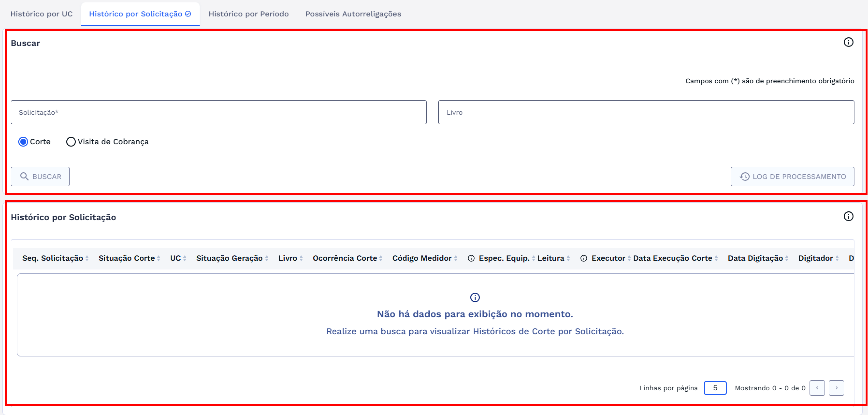Go to the previous table page
Screen dimensions: 868x415
tap(817, 388)
